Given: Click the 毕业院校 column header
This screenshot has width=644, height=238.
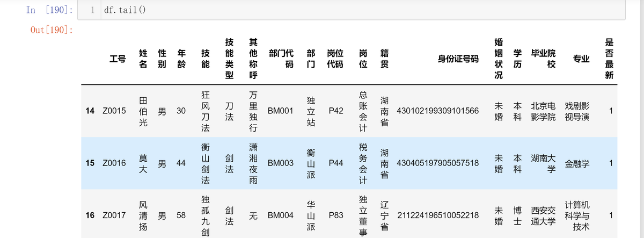Looking at the screenshot, I should click(544, 59).
